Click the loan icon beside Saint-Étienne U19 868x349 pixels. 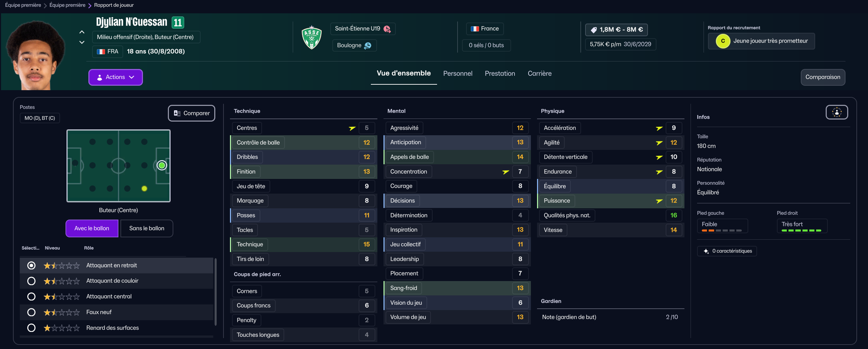(x=387, y=29)
